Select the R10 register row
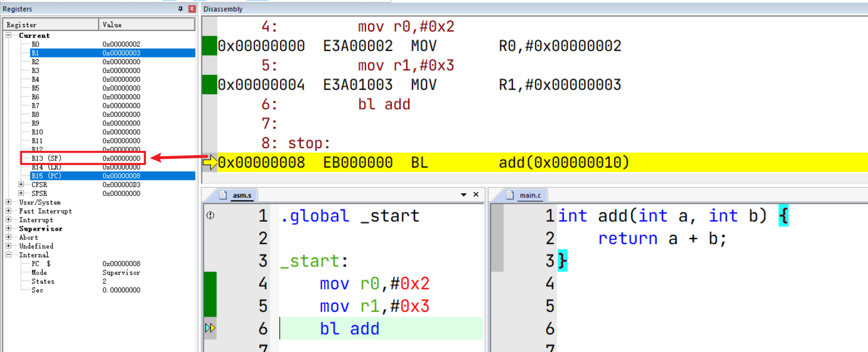The image size is (868, 352). [x=112, y=132]
